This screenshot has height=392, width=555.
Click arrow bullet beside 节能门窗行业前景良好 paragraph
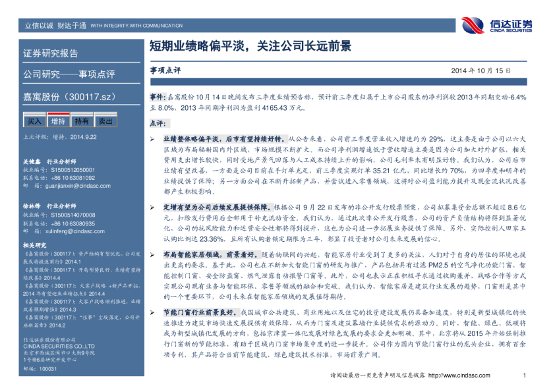click(152, 310)
